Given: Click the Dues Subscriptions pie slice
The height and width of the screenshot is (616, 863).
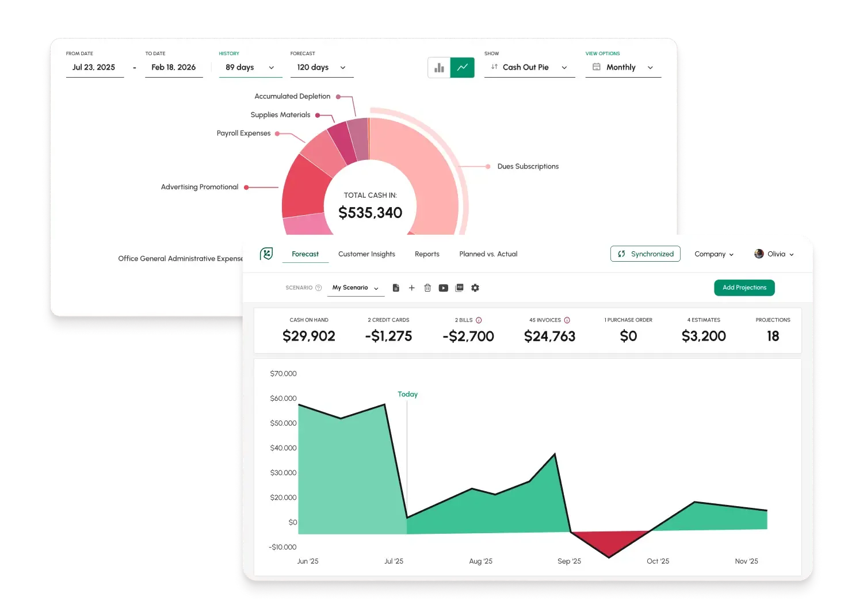Looking at the screenshot, I should click(x=426, y=173).
